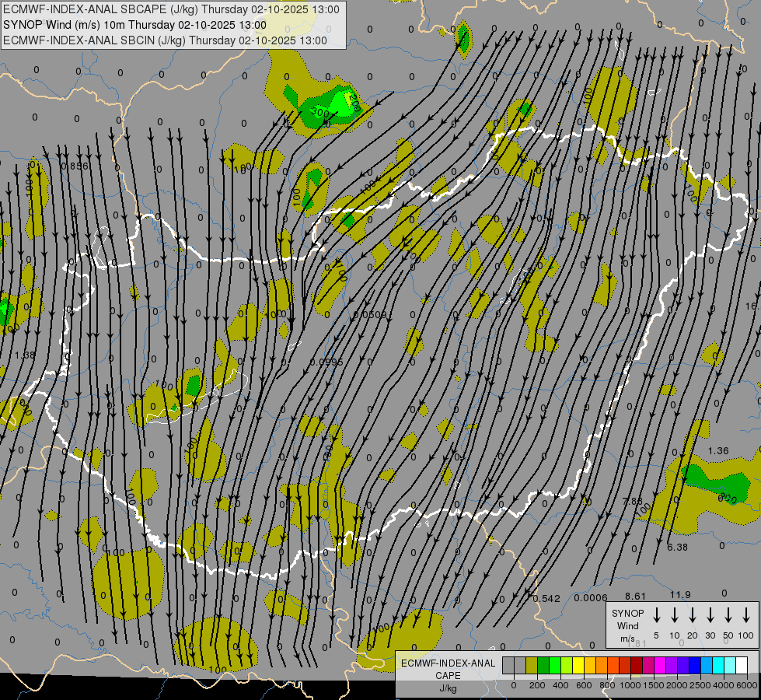Select the SBCIN layer title line
Image resolution: width=761 pixels, height=700 pixels.
(165, 40)
